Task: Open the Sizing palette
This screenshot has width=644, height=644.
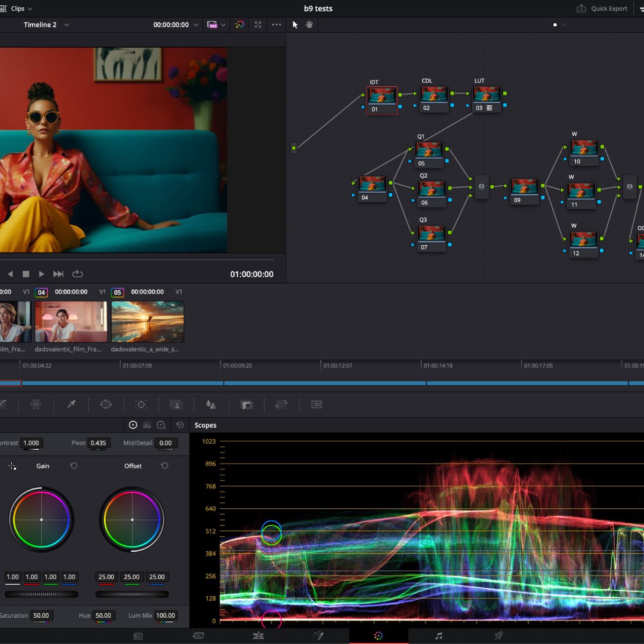Action: (x=281, y=405)
